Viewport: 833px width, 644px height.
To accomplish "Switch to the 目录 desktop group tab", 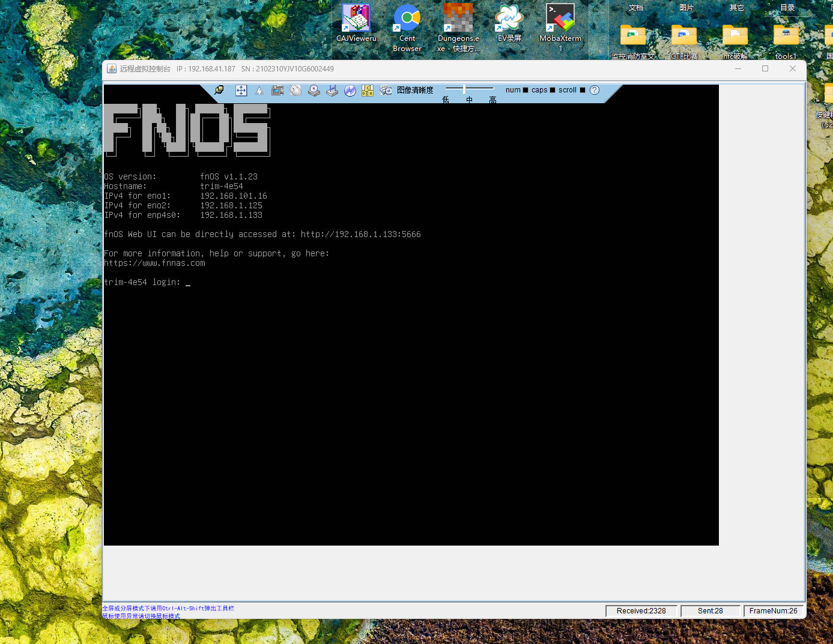I will (x=787, y=8).
